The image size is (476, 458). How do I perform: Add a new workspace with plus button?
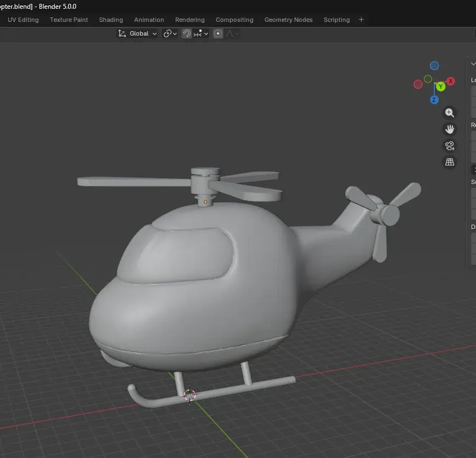pos(361,20)
